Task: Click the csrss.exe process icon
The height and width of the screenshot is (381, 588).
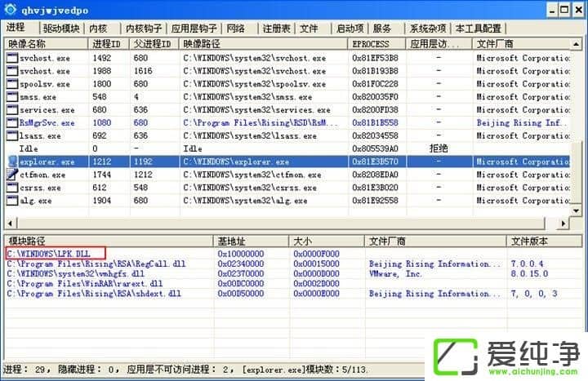Action: [11, 188]
